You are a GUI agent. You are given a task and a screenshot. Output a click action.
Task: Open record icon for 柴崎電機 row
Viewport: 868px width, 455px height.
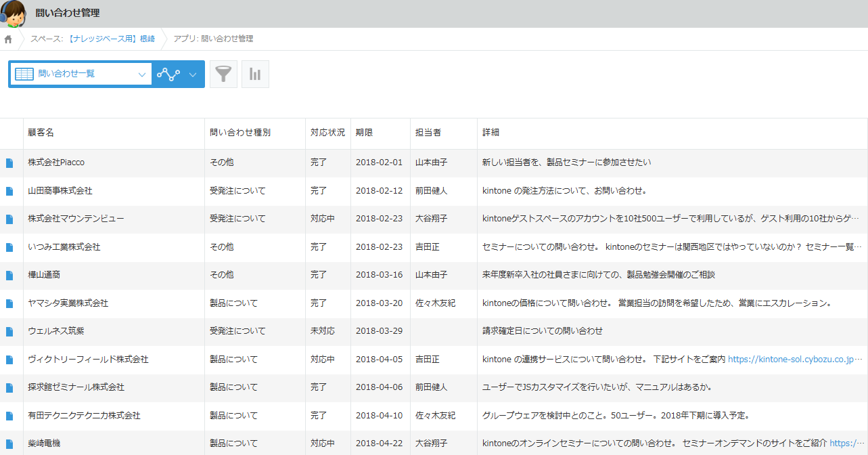9,444
